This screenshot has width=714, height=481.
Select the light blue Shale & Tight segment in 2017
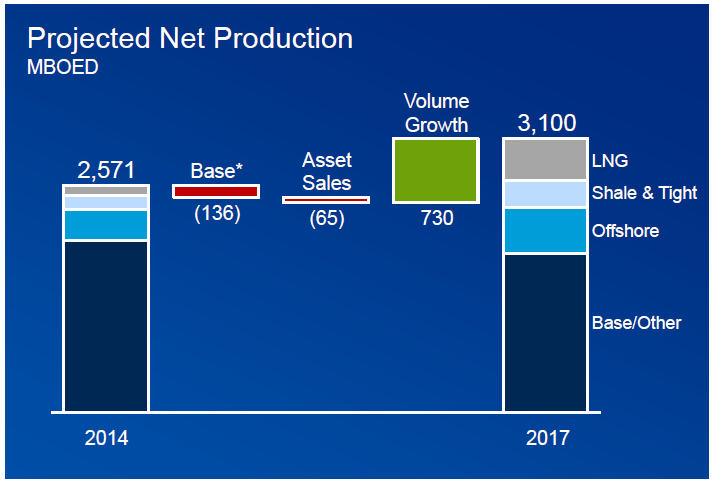[545, 194]
